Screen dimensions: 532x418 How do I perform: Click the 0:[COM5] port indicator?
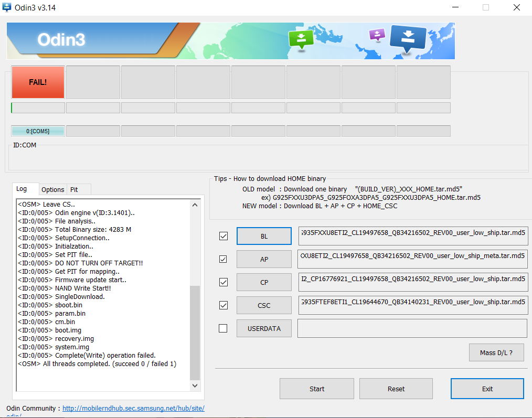[38, 131]
